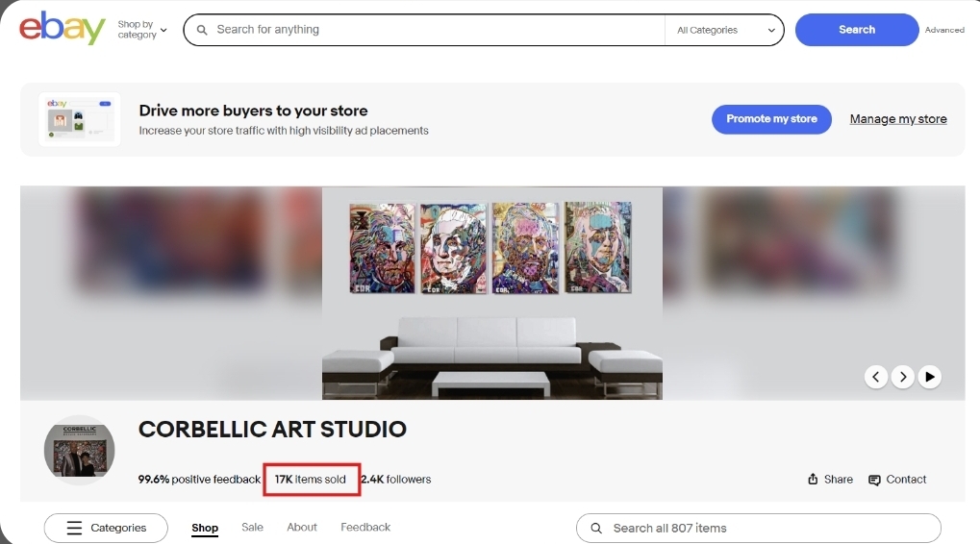Click the magnifier icon in main search bar
Viewport: 980px width, 544px height.
(x=202, y=30)
